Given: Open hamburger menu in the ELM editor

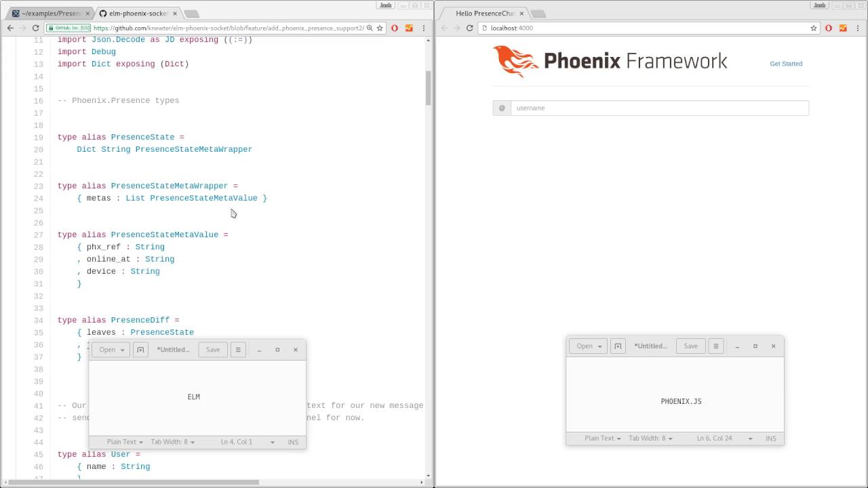Looking at the screenshot, I should [238, 350].
